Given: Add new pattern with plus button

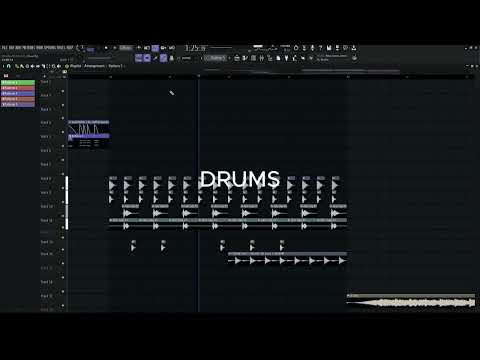Looking at the screenshot, I should pos(230,58).
